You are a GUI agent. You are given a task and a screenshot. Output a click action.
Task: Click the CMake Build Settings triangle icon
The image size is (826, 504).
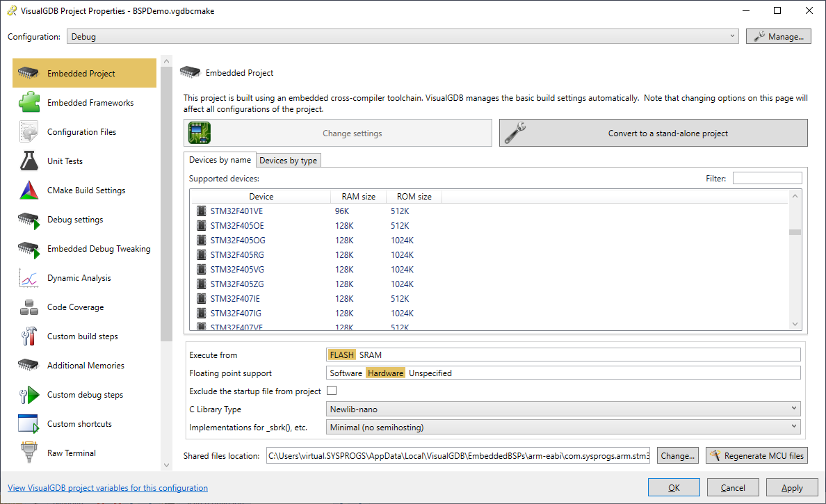(29, 190)
